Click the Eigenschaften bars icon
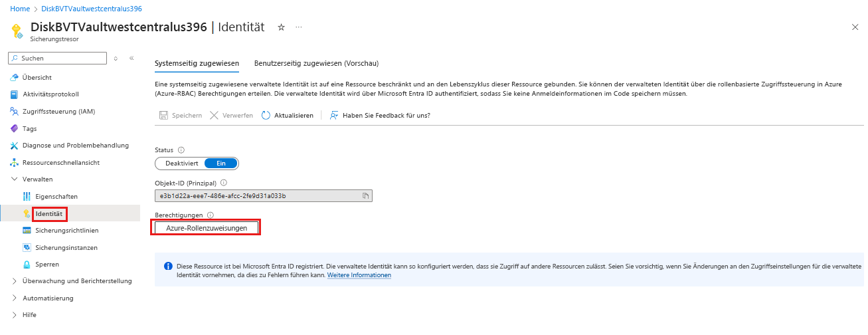The width and height of the screenshot is (868, 335). (27, 197)
